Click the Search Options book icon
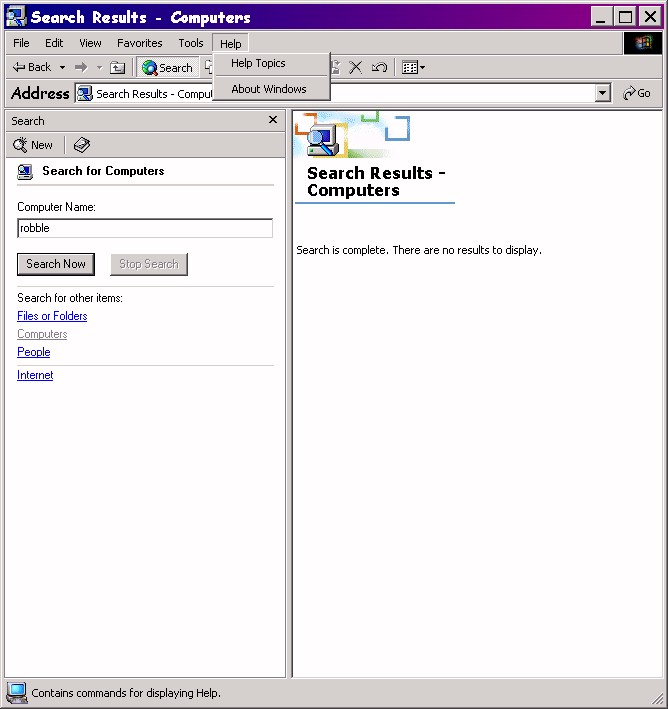The height and width of the screenshot is (709, 668). click(x=82, y=145)
